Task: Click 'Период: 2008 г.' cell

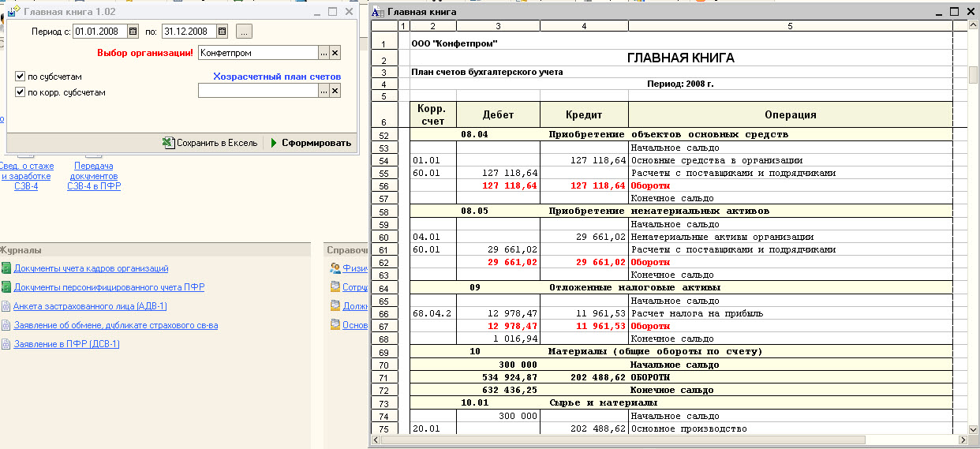Action: coord(679,84)
